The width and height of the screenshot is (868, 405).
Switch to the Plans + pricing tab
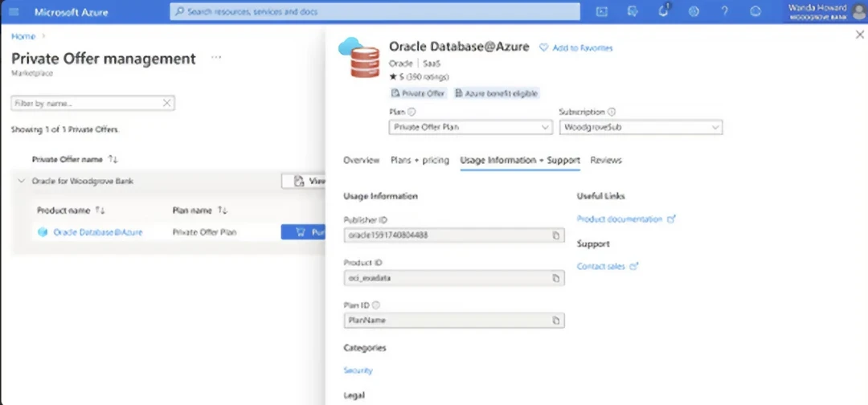pos(420,161)
